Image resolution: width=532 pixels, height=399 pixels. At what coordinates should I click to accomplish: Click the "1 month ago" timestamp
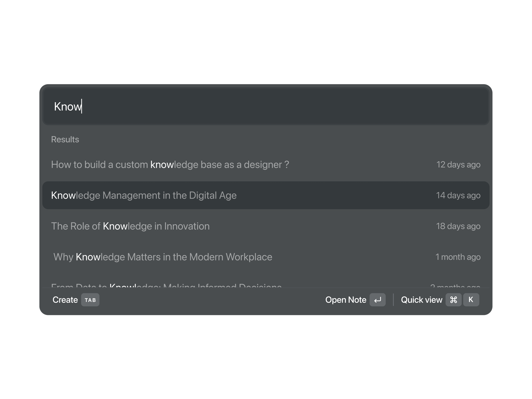pos(458,257)
